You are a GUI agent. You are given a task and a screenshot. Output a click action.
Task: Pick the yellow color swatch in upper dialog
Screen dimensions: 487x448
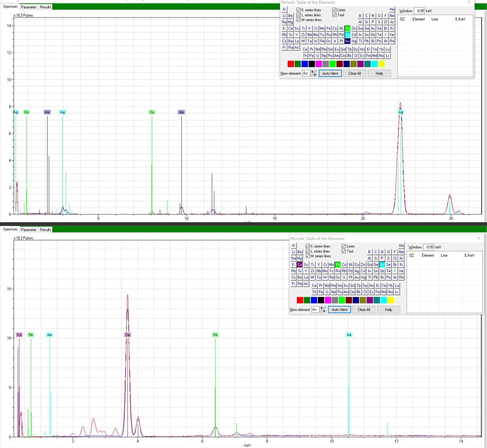pyautogui.click(x=381, y=64)
